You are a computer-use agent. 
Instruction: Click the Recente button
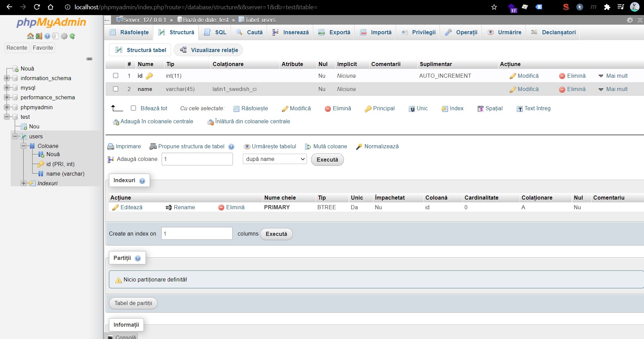tap(17, 48)
